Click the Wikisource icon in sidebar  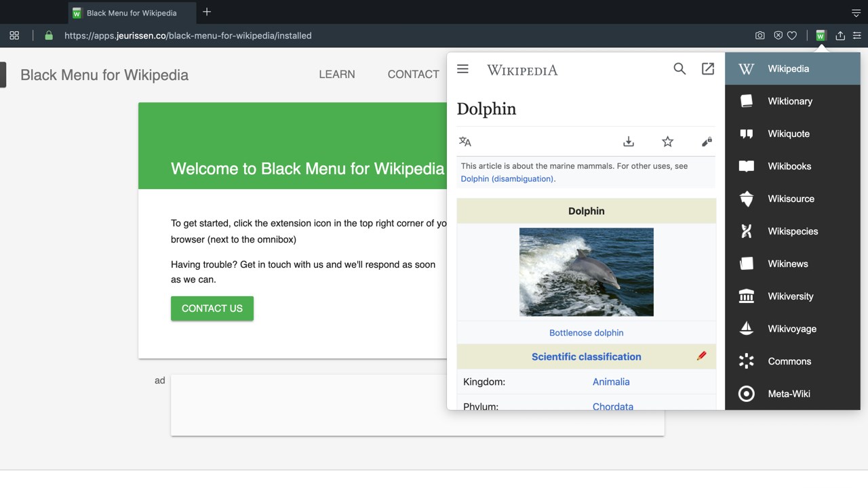coord(747,199)
